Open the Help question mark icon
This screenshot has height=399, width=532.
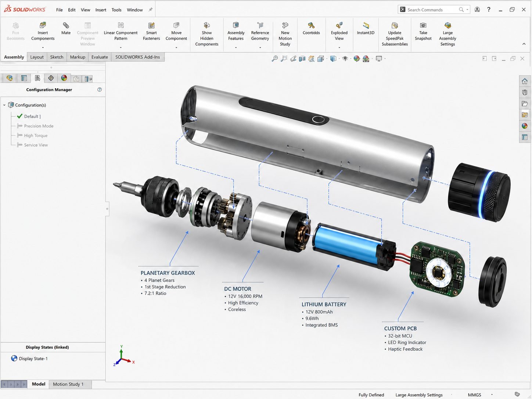pos(489,10)
